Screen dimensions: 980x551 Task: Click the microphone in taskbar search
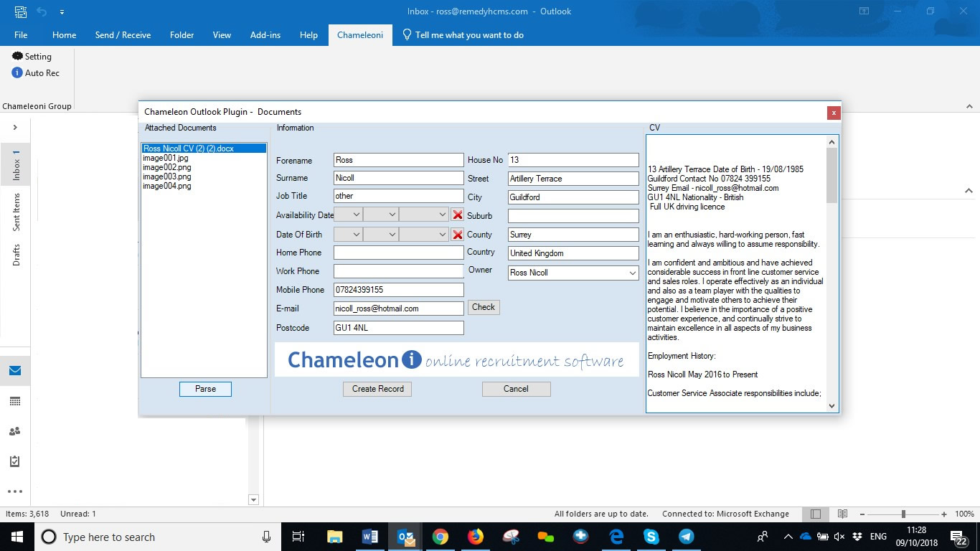point(267,537)
